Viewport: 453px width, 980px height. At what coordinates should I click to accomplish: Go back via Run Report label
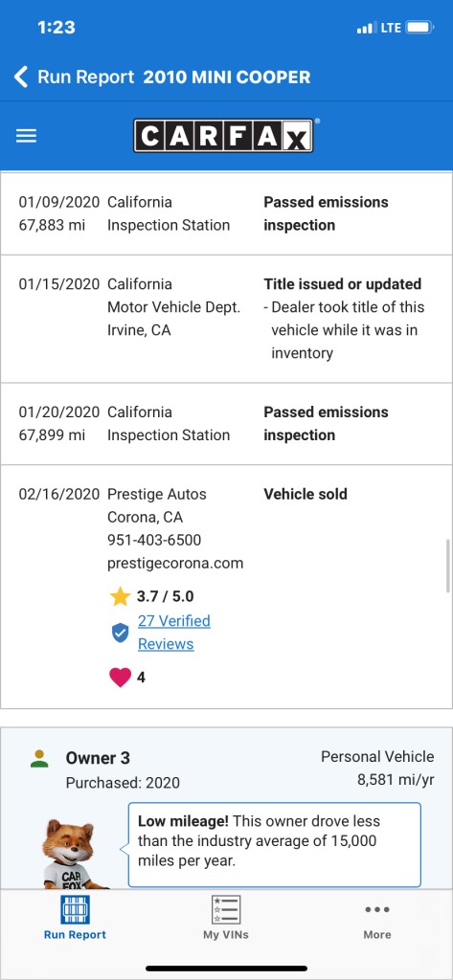tap(86, 77)
